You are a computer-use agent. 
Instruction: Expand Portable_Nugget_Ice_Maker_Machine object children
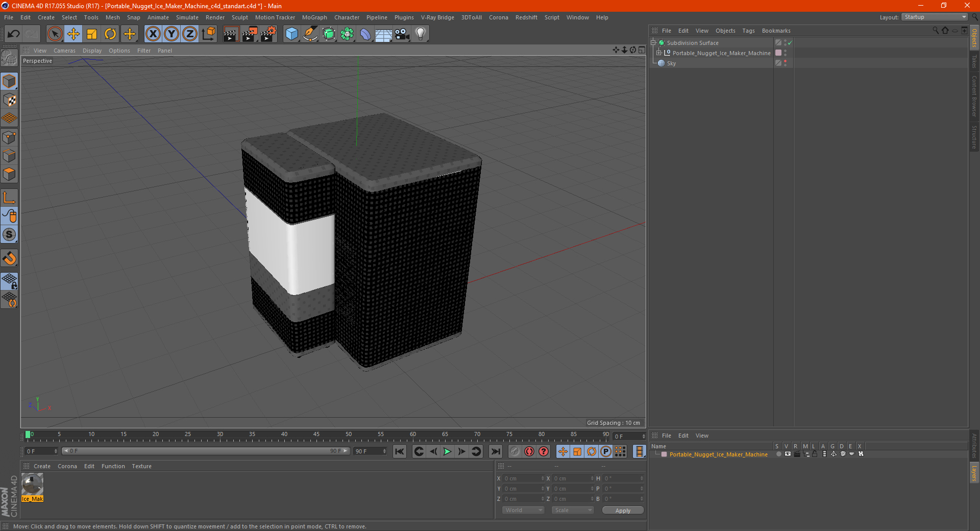click(659, 53)
